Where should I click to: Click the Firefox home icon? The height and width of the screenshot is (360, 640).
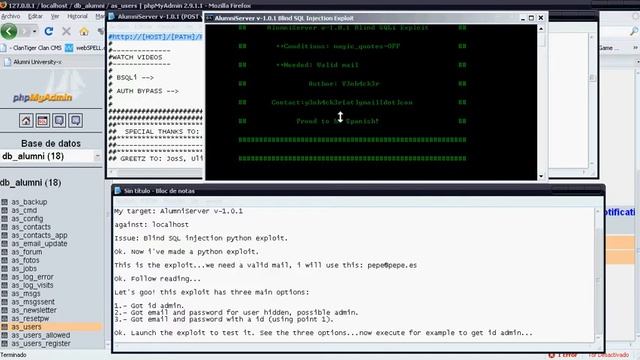tap(84, 31)
